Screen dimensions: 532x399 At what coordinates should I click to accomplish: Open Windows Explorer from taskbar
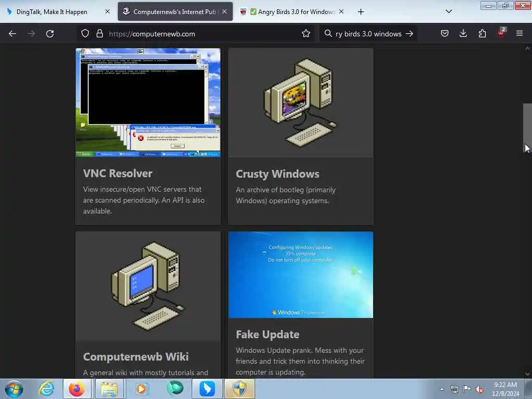pos(109,389)
